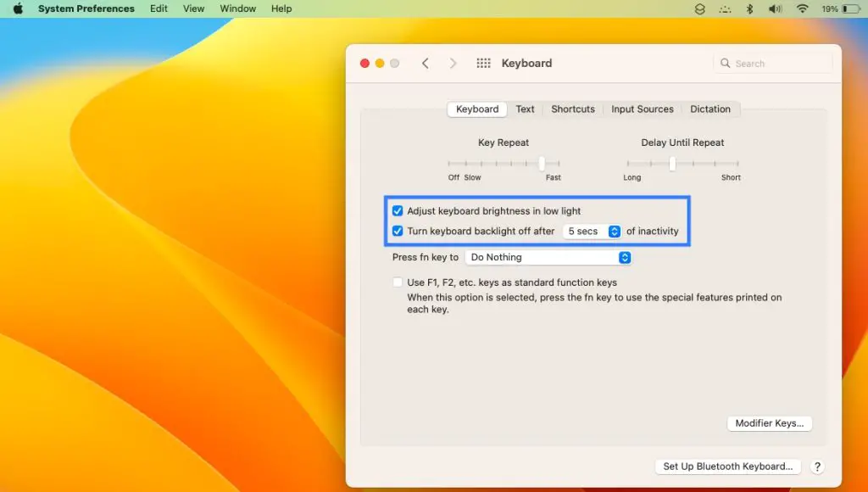
Task: Click the keyboard brightness menu bar icon
Action: (x=725, y=8)
